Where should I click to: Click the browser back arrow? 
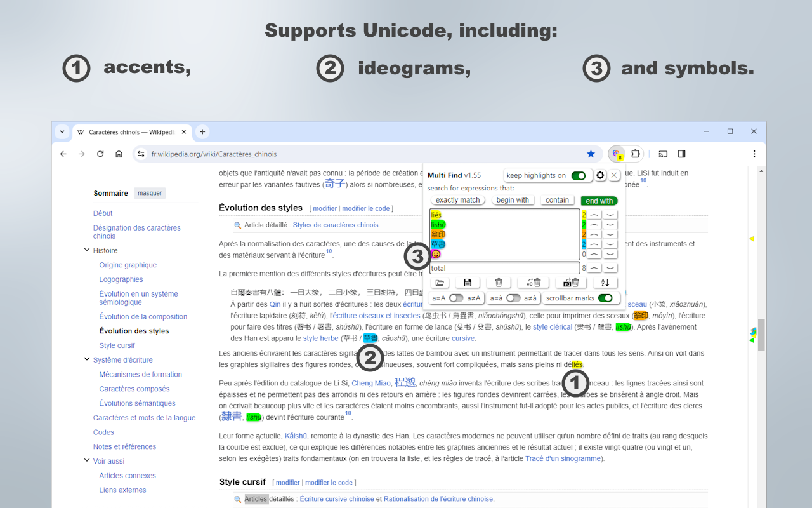coord(63,154)
